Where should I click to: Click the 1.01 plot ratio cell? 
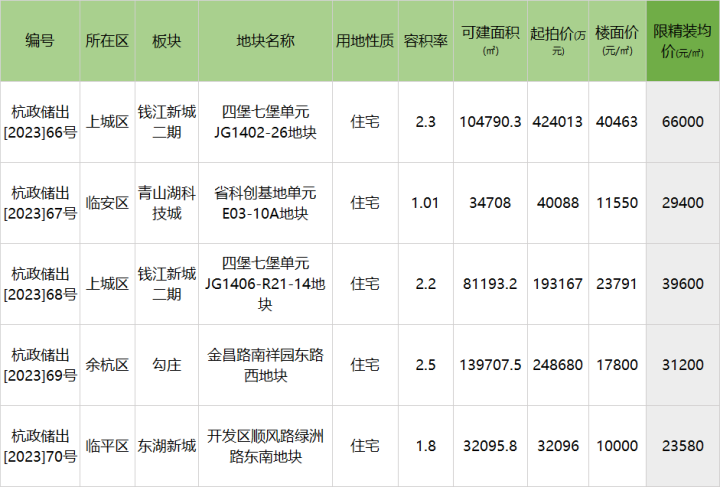point(425,203)
